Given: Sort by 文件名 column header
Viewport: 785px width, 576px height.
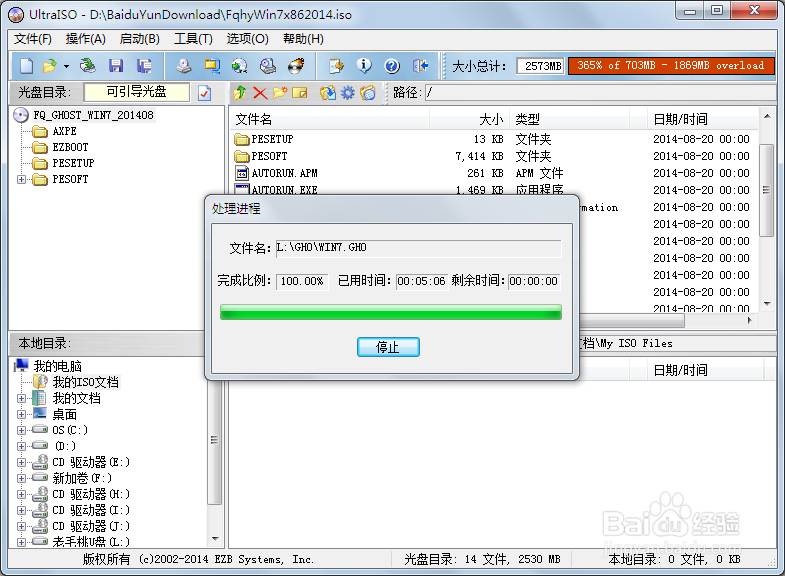Looking at the screenshot, I should 330,120.
